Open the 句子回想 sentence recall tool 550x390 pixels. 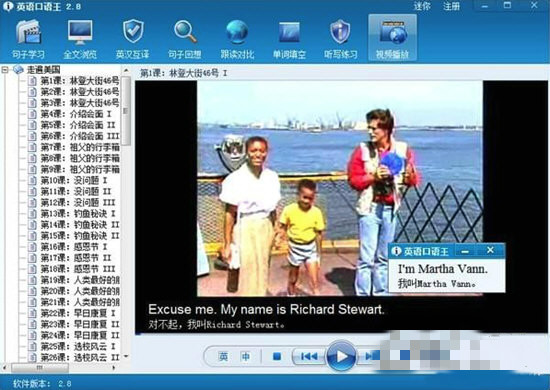pyautogui.click(x=185, y=39)
